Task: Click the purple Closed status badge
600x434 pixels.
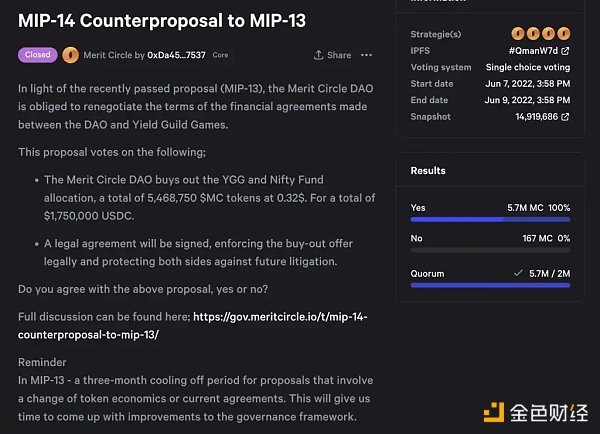Action: (x=38, y=55)
